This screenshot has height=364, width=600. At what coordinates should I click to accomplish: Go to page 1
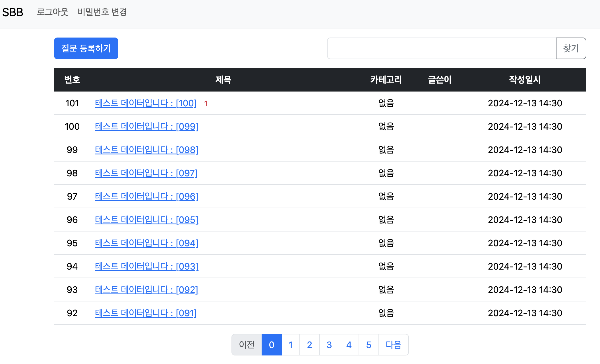291,345
